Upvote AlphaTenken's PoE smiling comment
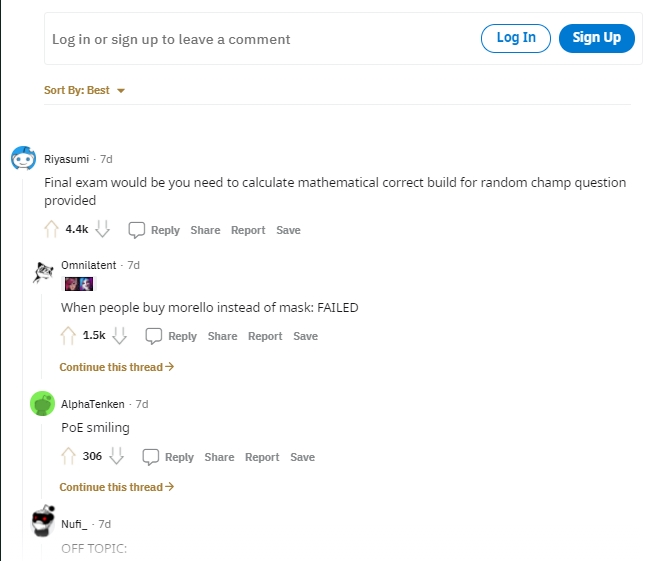Viewport: 665px width, 561px height. point(68,456)
